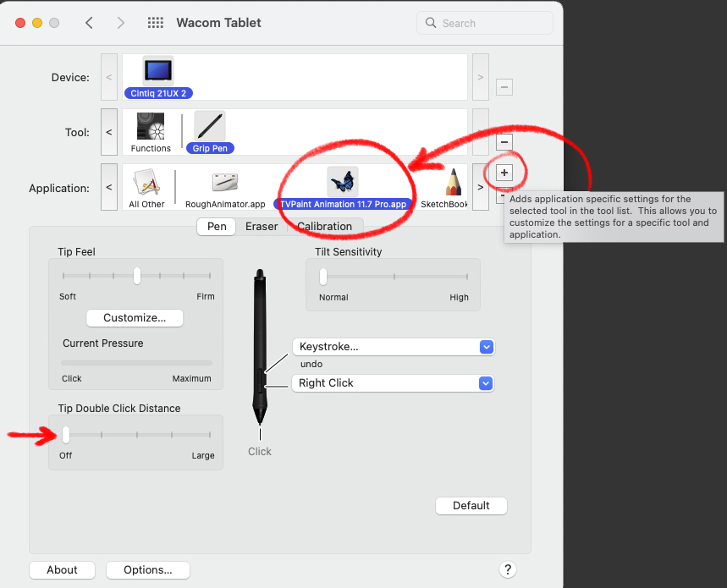Screen dimensions: 727x588
Task: Click the Default button
Action: 471,506
